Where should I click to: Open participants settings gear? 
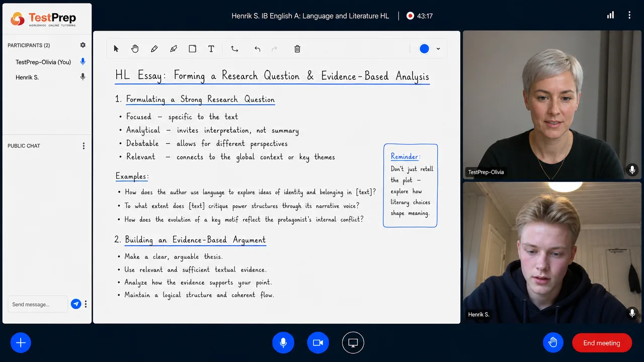[x=83, y=45]
